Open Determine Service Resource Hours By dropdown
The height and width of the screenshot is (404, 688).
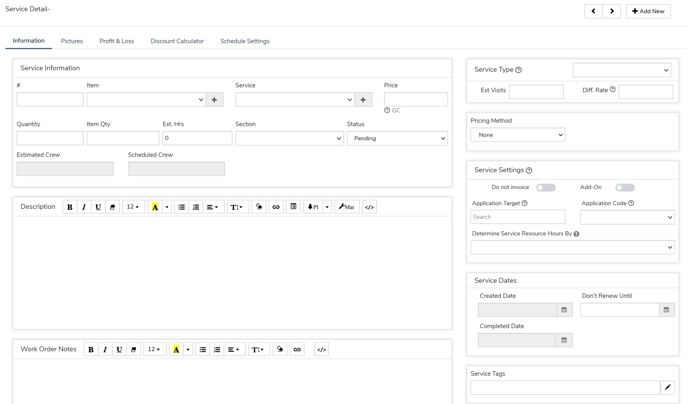(572, 247)
